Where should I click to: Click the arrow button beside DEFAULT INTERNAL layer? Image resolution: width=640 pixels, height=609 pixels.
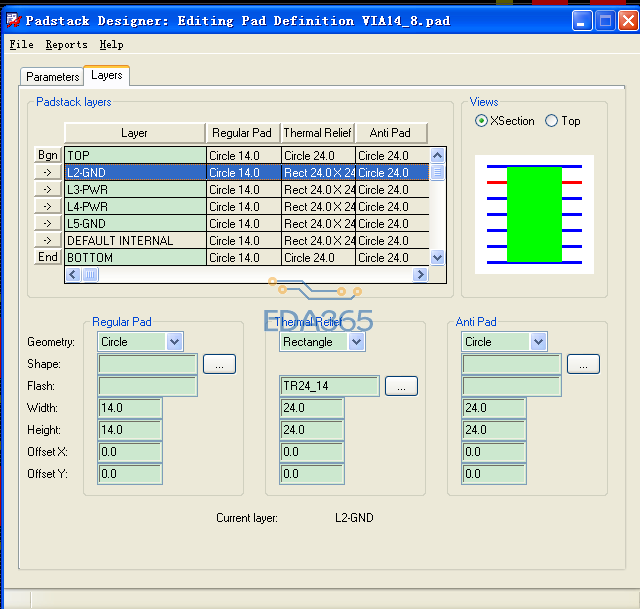pos(48,240)
